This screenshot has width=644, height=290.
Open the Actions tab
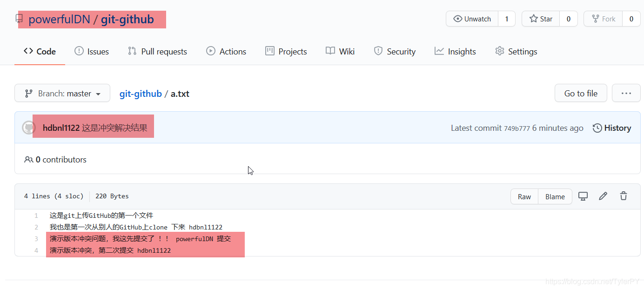pyautogui.click(x=226, y=51)
